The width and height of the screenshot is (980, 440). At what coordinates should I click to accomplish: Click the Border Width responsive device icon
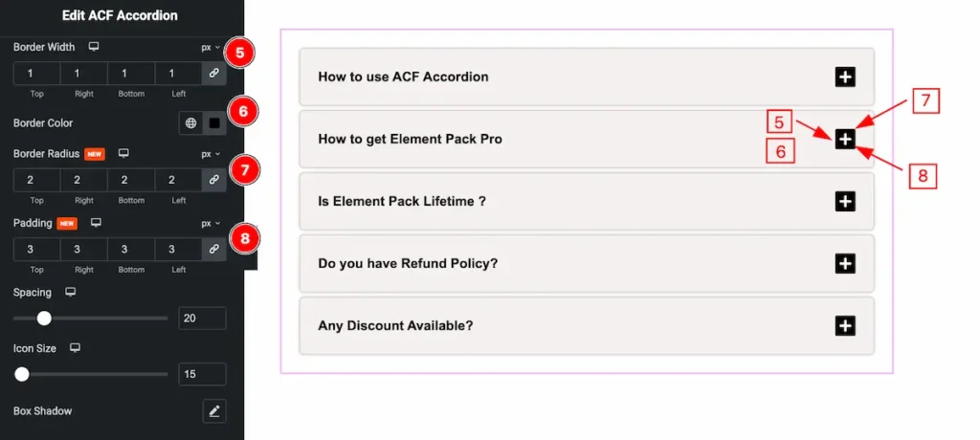point(94,46)
